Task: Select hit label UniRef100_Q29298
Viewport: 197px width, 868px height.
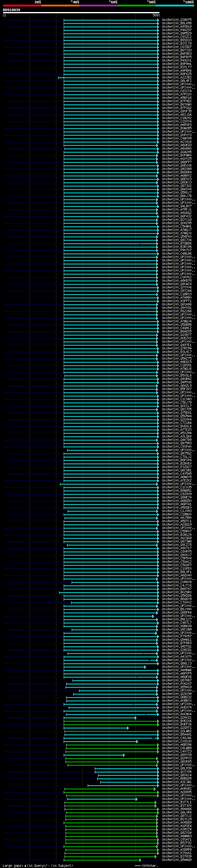Action: click(177, 694)
